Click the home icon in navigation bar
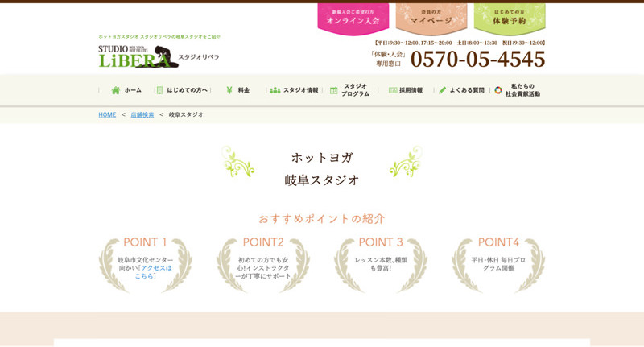Image resolution: width=644 pixels, height=347 pixels. click(x=116, y=90)
